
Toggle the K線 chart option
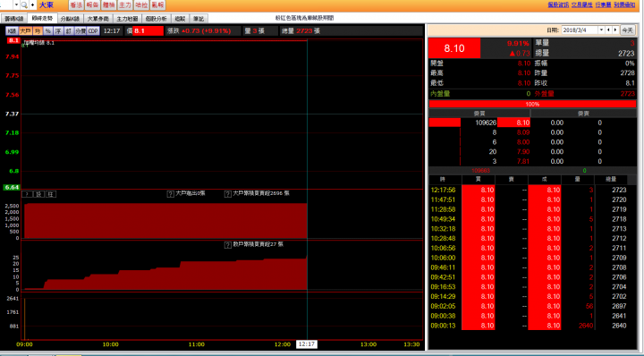[x=12, y=30]
